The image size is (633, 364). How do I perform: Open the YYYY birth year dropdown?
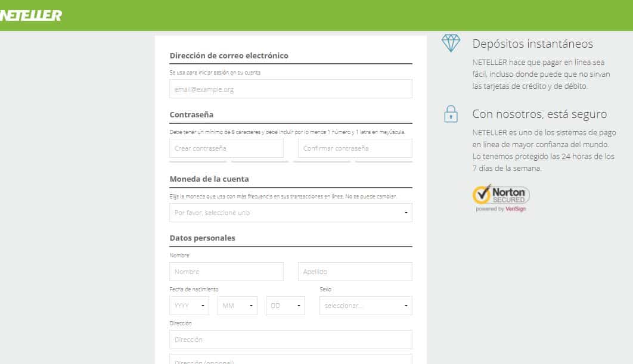point(190,306)
